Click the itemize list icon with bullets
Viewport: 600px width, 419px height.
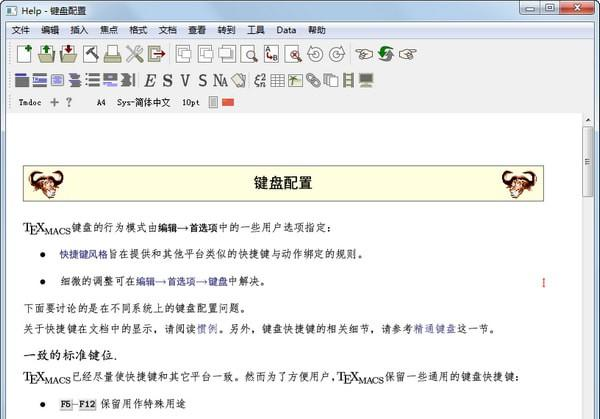(93, 80)
